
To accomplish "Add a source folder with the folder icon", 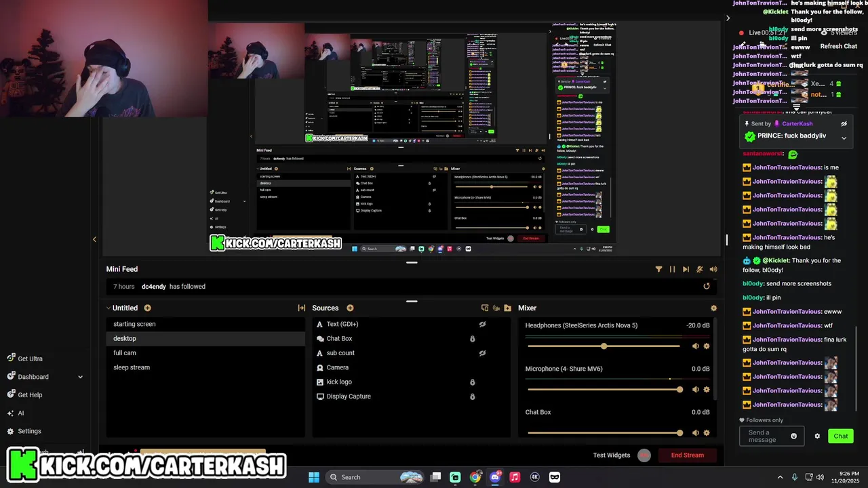I will (x=507, y=308).
